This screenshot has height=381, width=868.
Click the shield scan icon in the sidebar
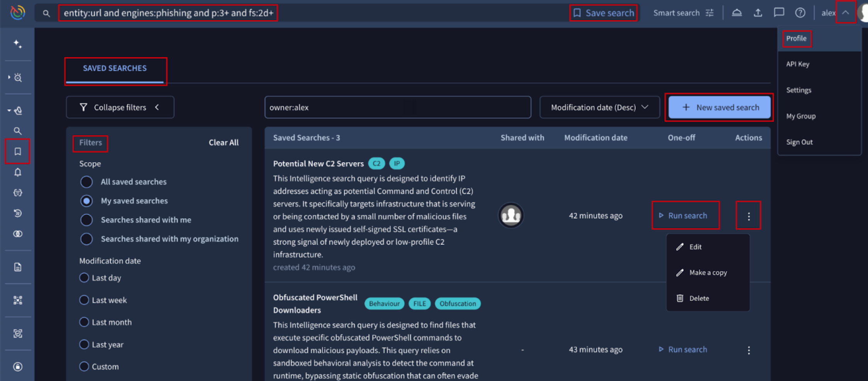coord(18,333)
